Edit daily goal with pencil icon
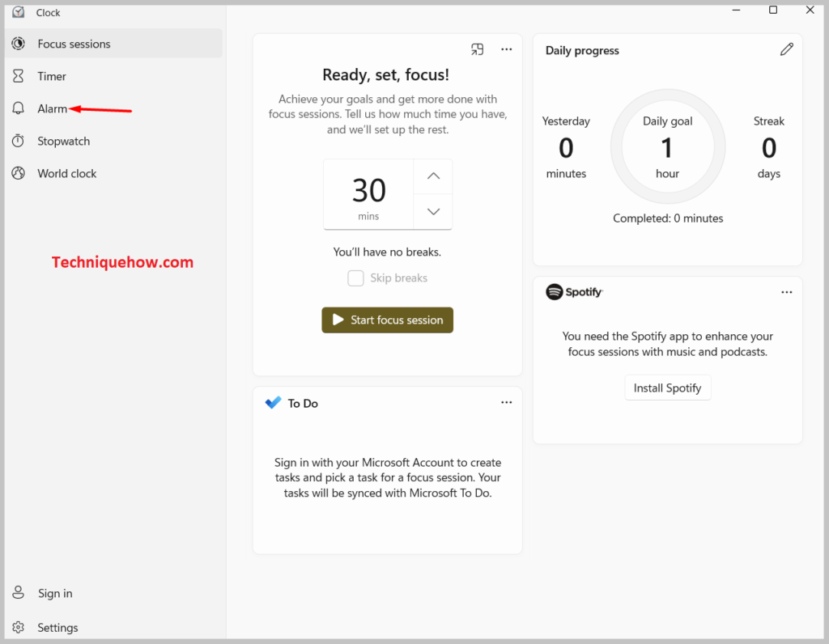The height and width of the screenshot is (644, 829). [x=786, y=50]
